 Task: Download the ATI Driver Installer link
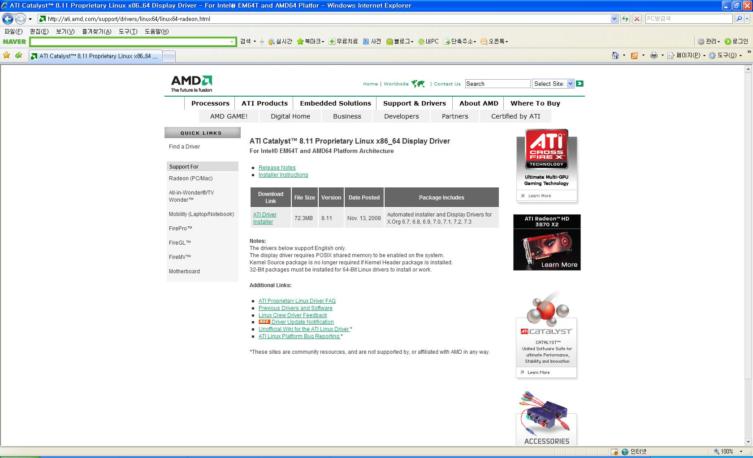point(265,218)
